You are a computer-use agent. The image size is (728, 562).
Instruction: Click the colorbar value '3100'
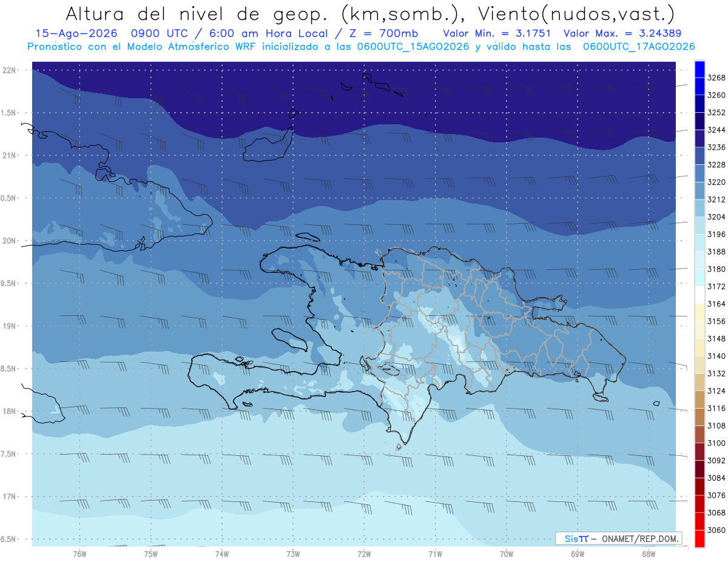(716, 443)
